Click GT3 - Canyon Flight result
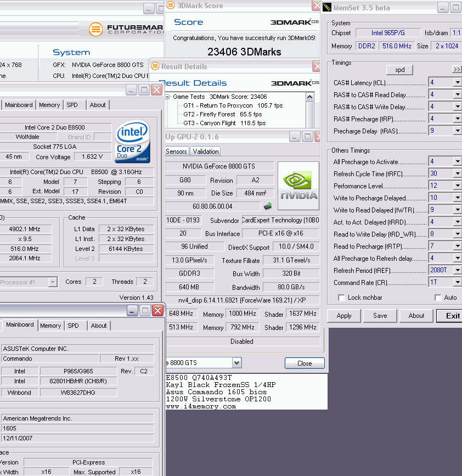 coord(224,123)
